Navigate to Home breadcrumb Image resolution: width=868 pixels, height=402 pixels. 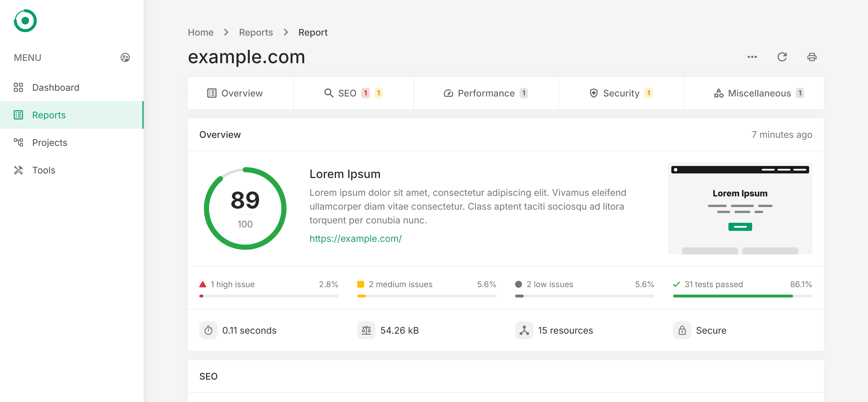pyautogui.click(x=200, y=33)
